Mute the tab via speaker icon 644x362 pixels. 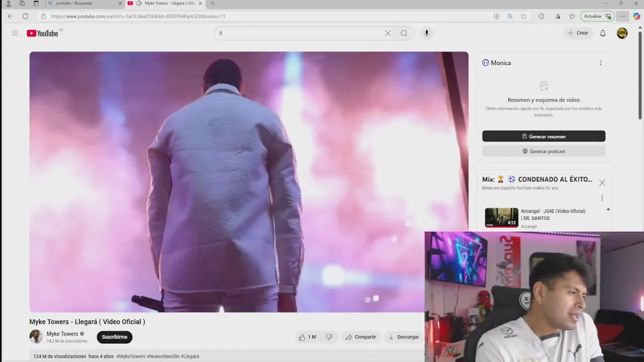pyautogui.click(x=138, y=3)
